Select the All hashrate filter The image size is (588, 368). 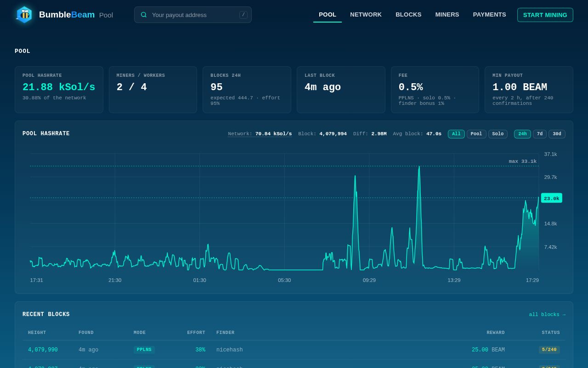pyautogui.click(x=456, y=134)
